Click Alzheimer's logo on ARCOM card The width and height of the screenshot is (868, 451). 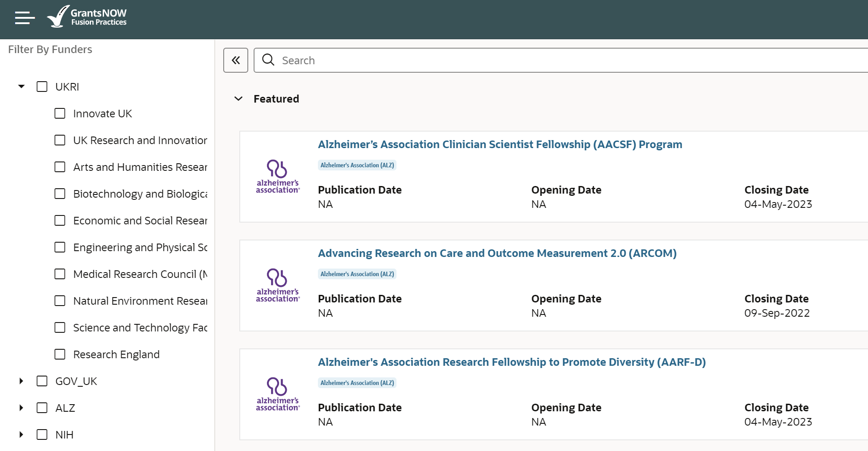pos(278,285)
